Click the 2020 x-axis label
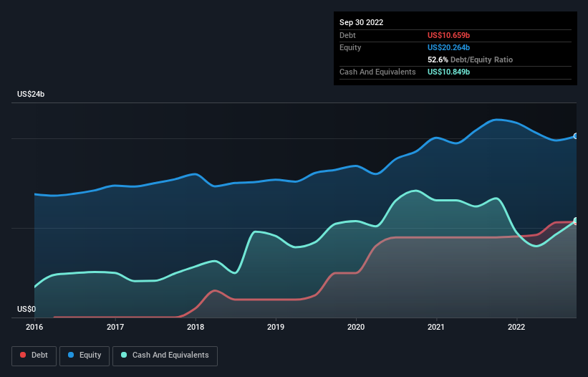The height and width of the screenshot is (377, 588). 356,327
